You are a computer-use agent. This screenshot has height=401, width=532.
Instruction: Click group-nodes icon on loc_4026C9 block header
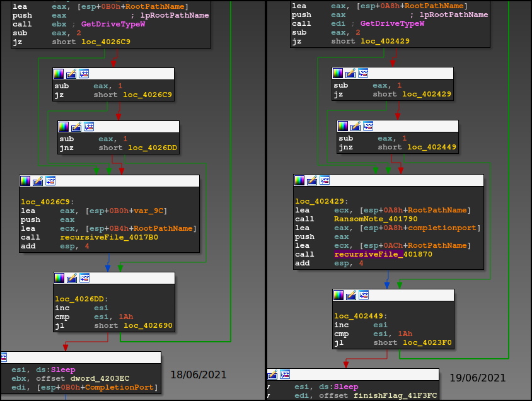click(50, 181)
